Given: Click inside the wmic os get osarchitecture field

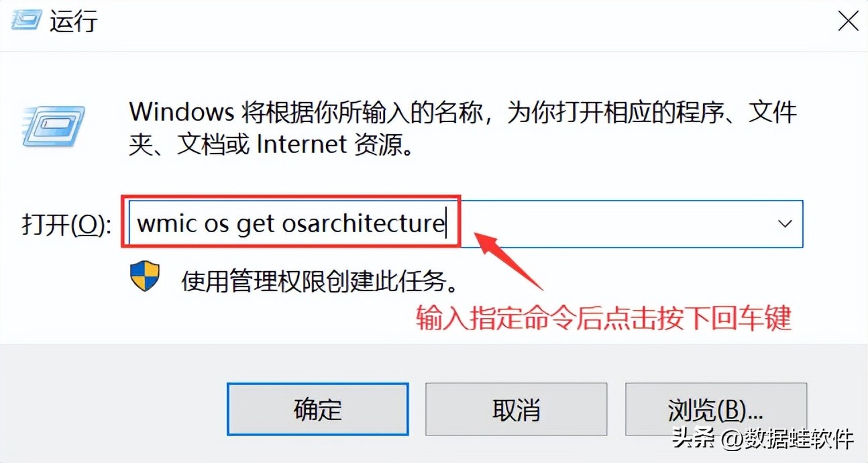Looking at the screenshot, I should (291, 223).
